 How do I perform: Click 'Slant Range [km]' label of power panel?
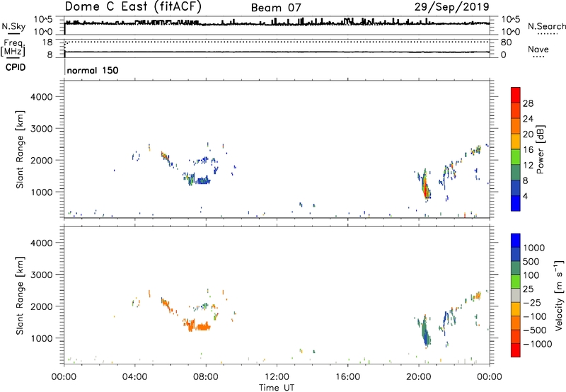click(x=20, y=149)
